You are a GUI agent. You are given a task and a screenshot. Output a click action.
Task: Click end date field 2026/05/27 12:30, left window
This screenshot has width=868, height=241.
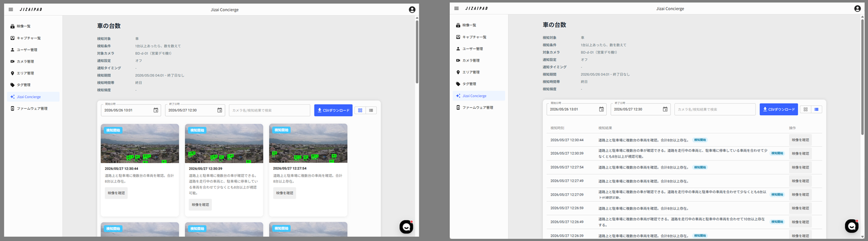195,110
